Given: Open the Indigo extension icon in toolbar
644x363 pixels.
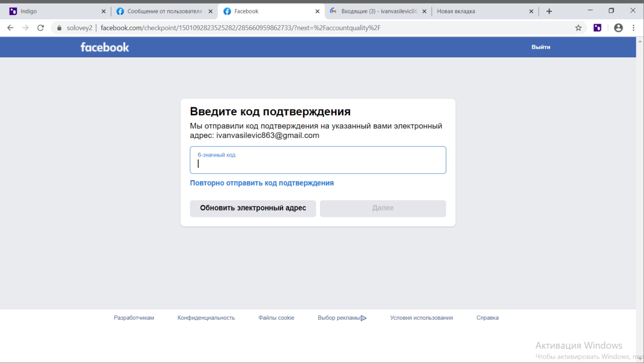Looking at the screenshot, I should point(597,28).
